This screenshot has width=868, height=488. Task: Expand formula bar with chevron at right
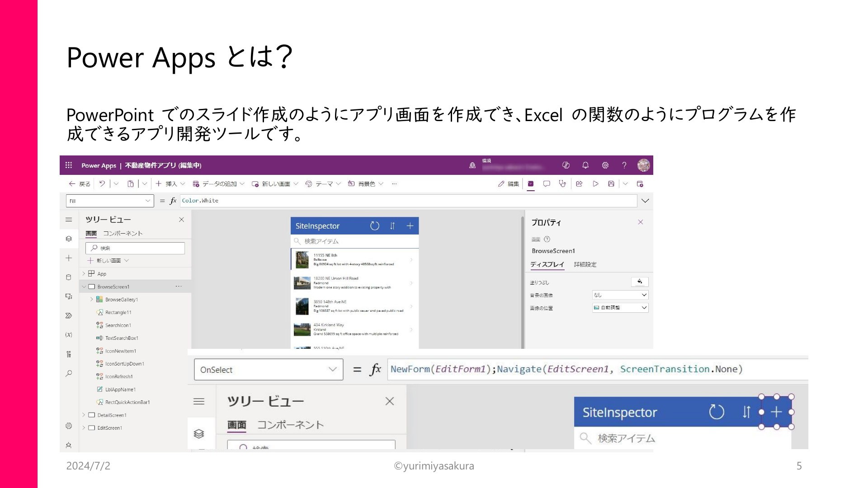pyautogui.click(x=645, y=201)
